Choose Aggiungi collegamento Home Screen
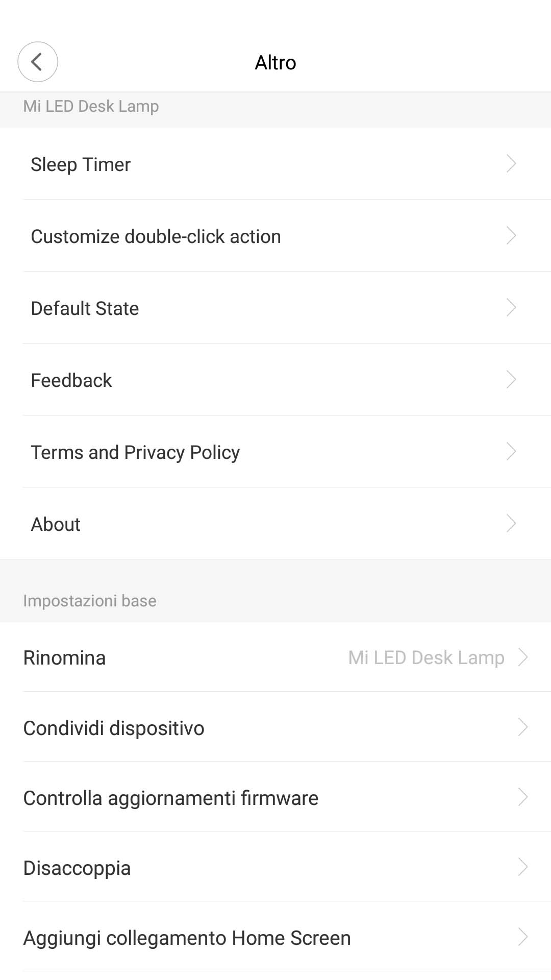 point(187,938)
